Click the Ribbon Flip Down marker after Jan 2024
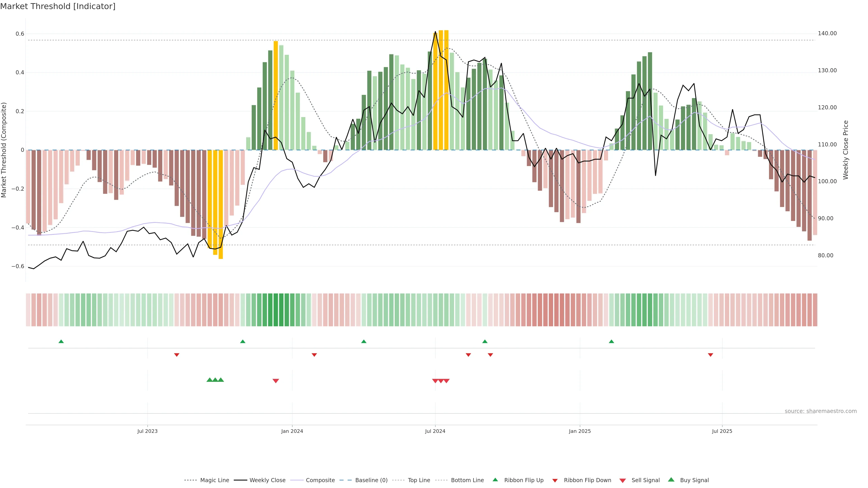Screen dimensions: 868x488 pyautogui.click(x=314, y=355)
